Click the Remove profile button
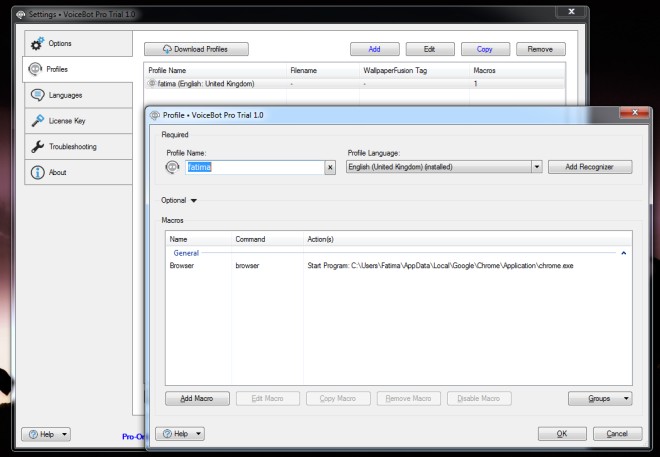The height and width of the screenshot is (457, 660). tap(541, 49)
